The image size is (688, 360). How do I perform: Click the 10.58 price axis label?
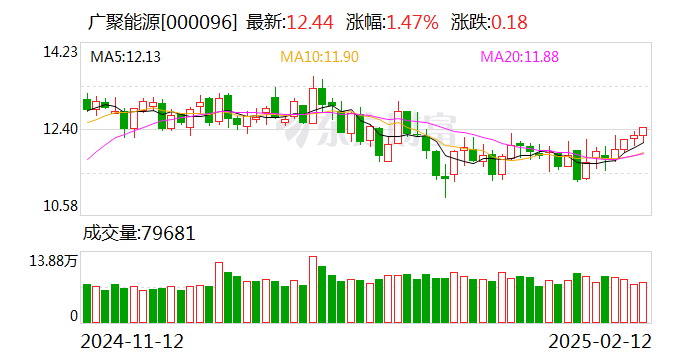point(60,206)
